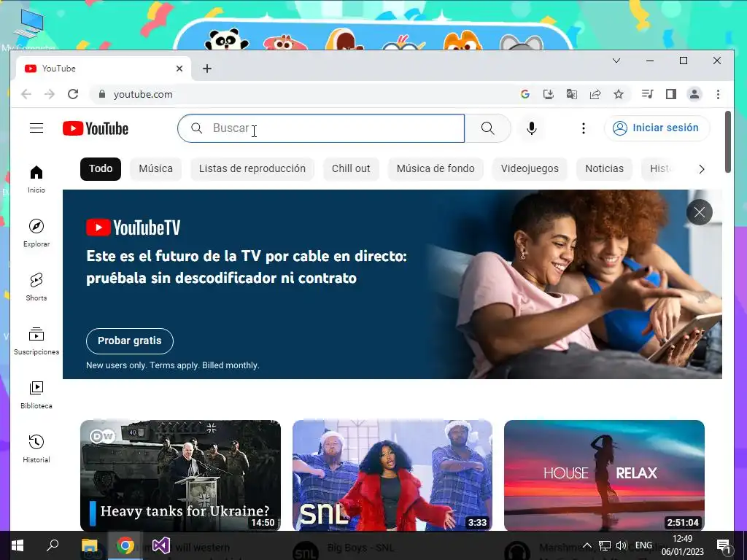Open YouTube settings three-dot menu

[583, 128]
